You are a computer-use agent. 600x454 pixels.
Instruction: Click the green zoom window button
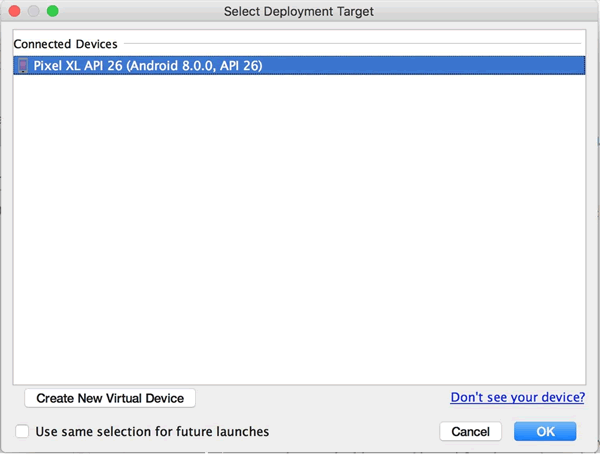[53, 11]
